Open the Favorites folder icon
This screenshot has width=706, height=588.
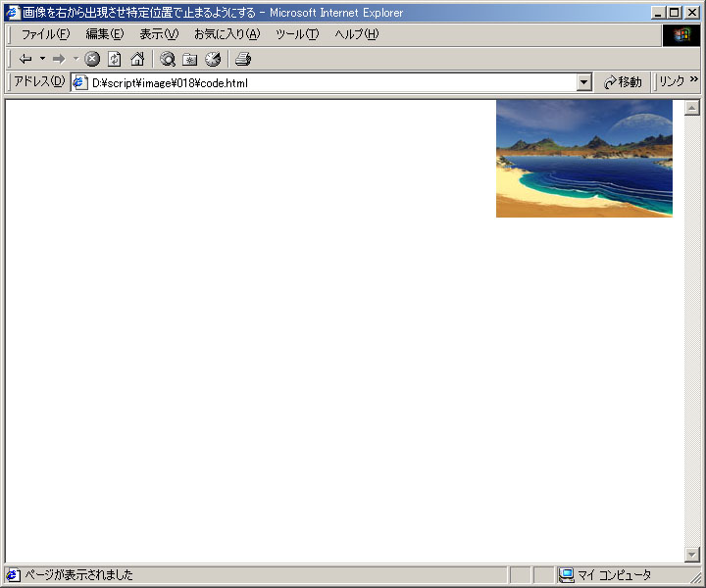pos(190,59)
